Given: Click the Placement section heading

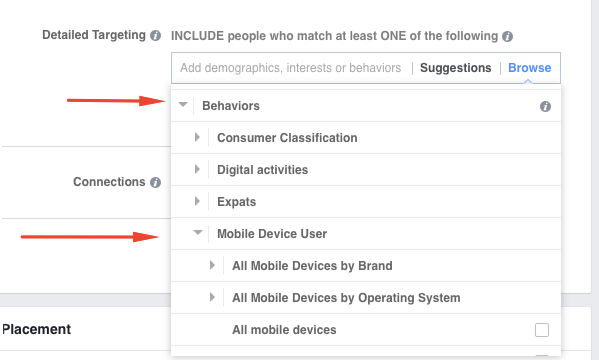Looking at the screenshot, I should click(x=36, y=329).
